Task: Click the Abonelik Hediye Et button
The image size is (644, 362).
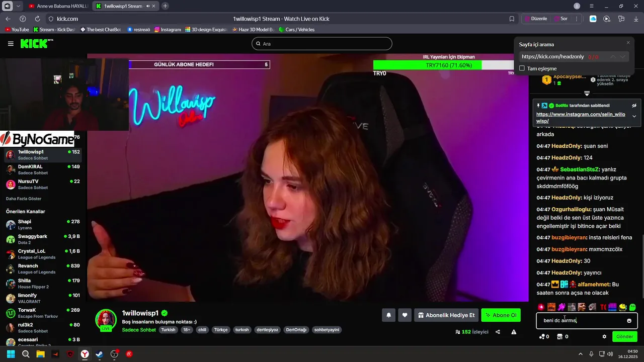Action: (446, 315)
